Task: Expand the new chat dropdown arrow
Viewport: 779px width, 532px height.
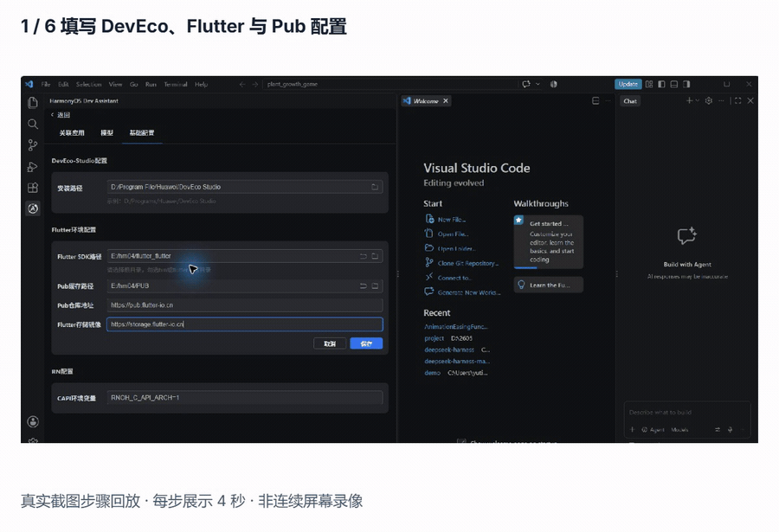Action: click(698, 101)
